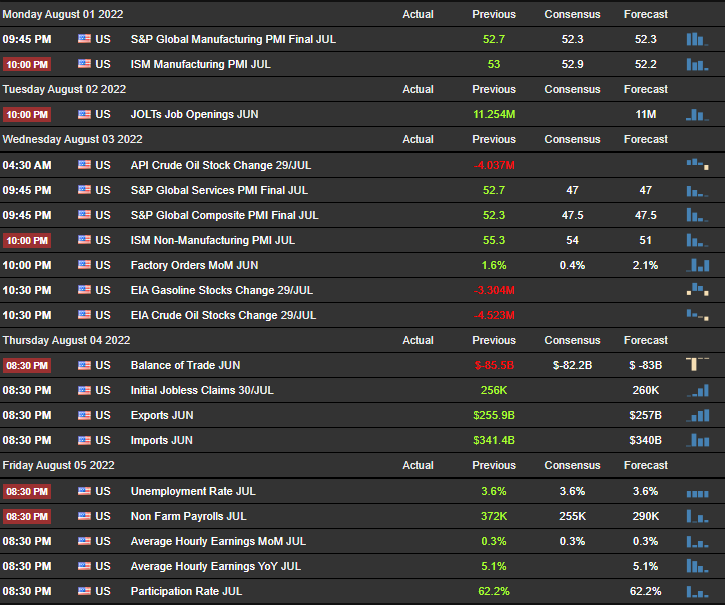Viewport: 725px width, 605px height.
Task: Open ISM Manufacturing PMI JUL event
Action: tap(200, 64)
